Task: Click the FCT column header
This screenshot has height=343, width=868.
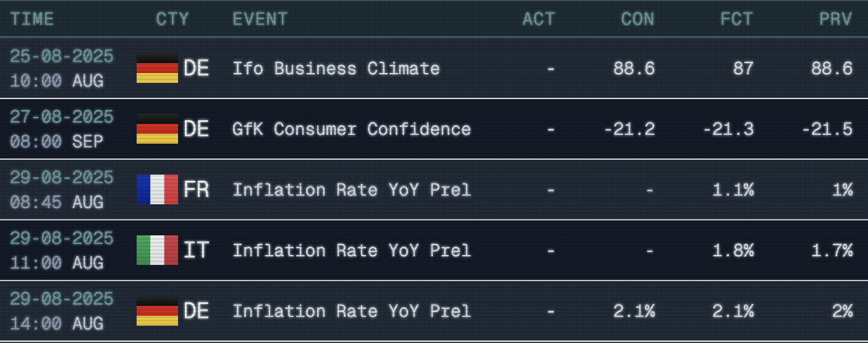Action: pyautogui.click(x=736, y=19)
